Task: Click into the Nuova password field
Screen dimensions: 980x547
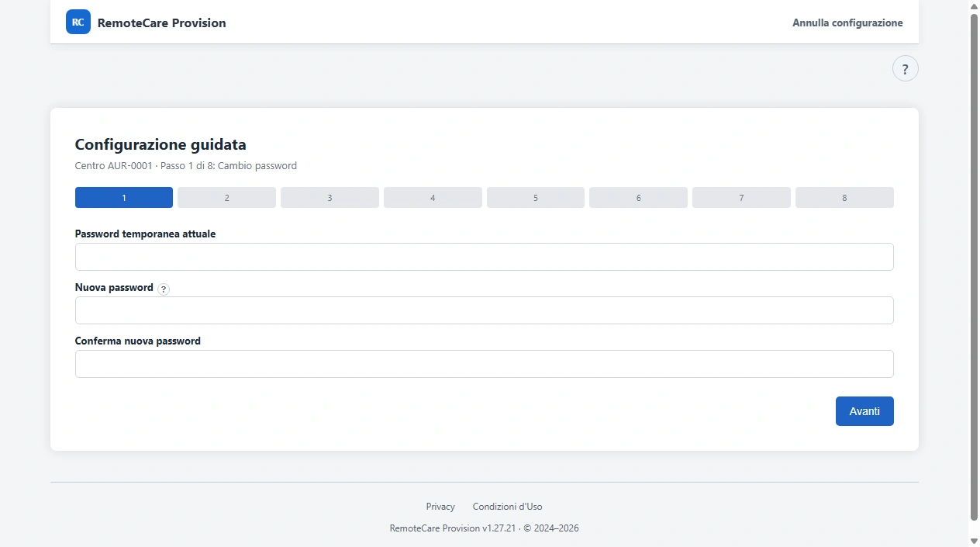Action: [485, 310]
